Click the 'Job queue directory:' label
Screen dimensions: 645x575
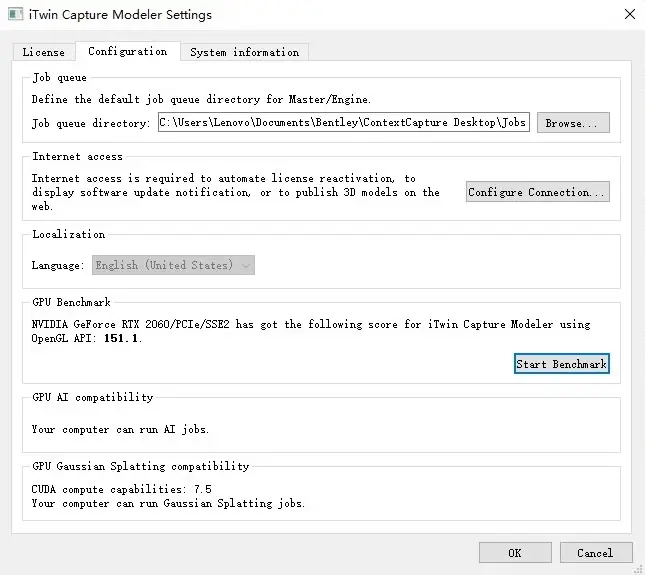tap(91, 123)
